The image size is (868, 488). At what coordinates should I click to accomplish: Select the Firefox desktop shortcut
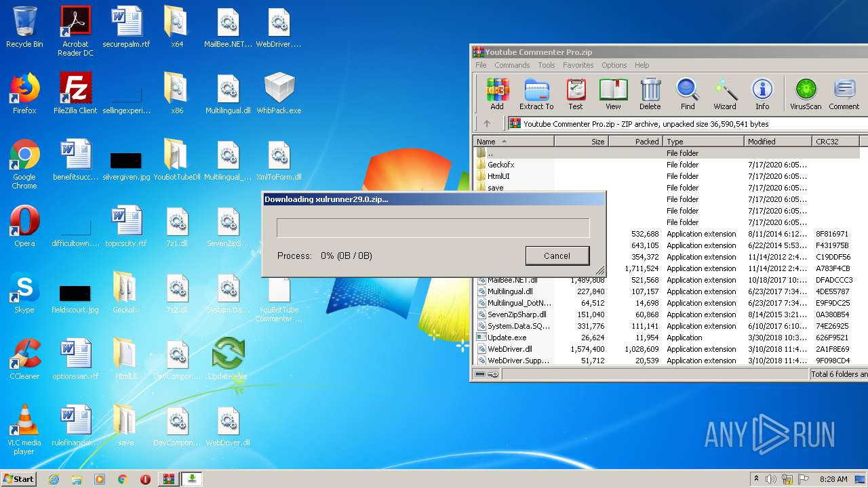[24, 94]
